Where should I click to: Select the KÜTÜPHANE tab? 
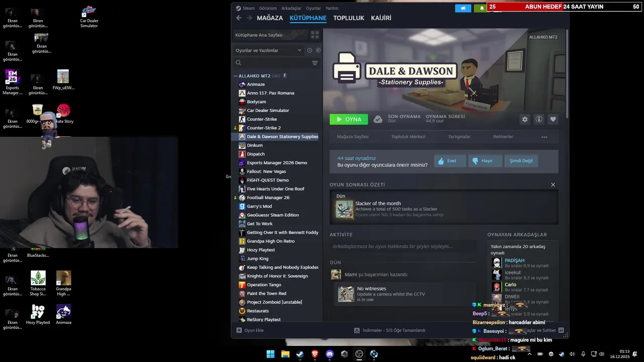308,18
